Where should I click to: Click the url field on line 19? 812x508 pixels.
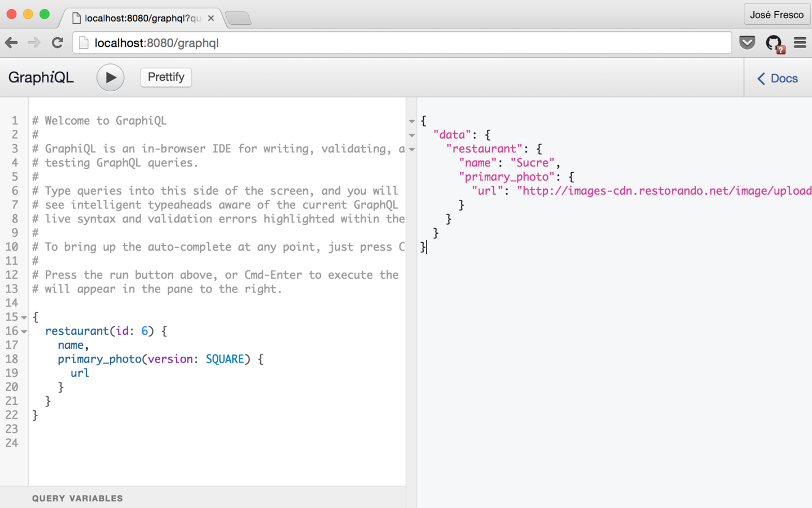[80, 373]
